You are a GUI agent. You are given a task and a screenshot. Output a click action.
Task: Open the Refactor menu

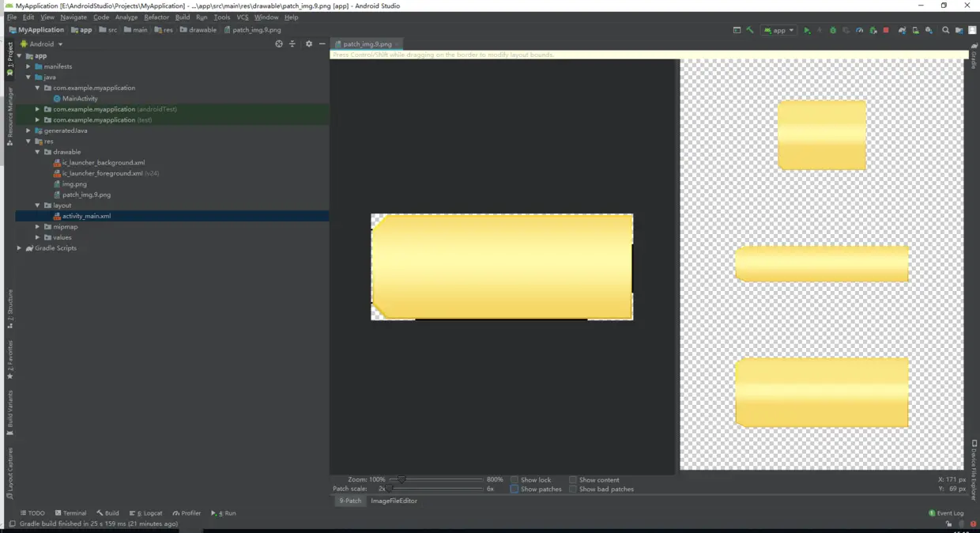(x=156, y=17)
